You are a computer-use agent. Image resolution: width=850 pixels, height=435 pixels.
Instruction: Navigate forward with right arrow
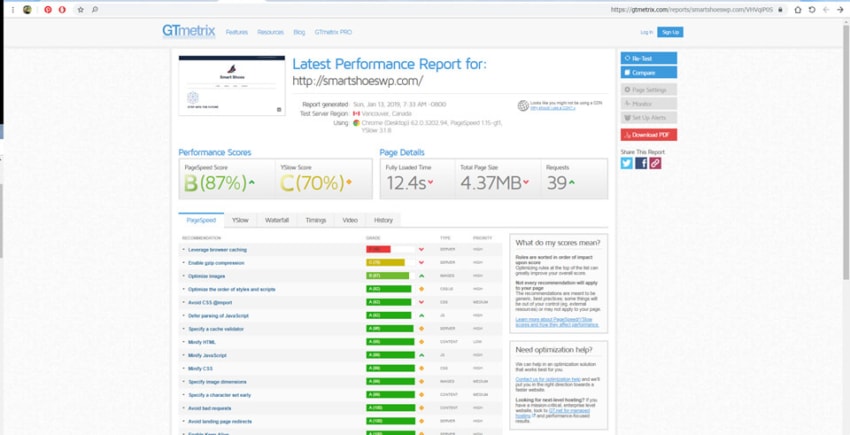[x=840, y=9]
